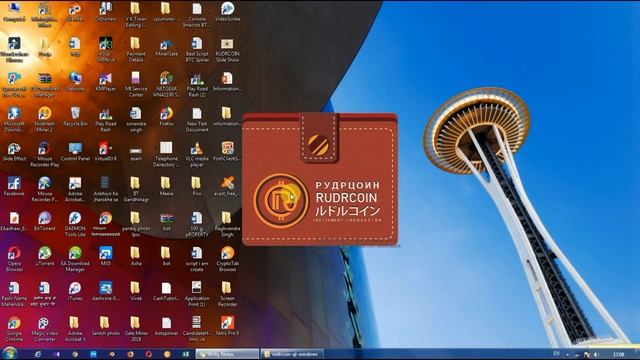This screenshot has height=360, width=640.
Task: Open the Network desktop icon
Action: (75, 82)
